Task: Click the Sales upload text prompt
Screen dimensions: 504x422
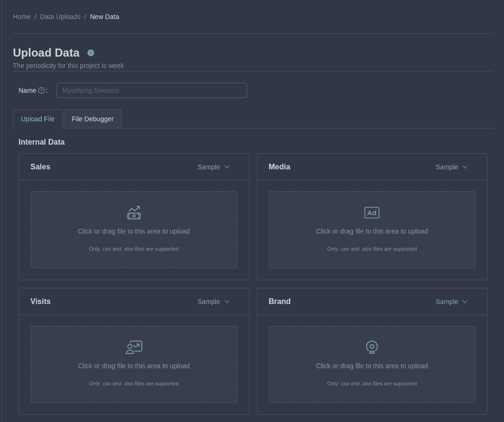Action: [134, 231]
